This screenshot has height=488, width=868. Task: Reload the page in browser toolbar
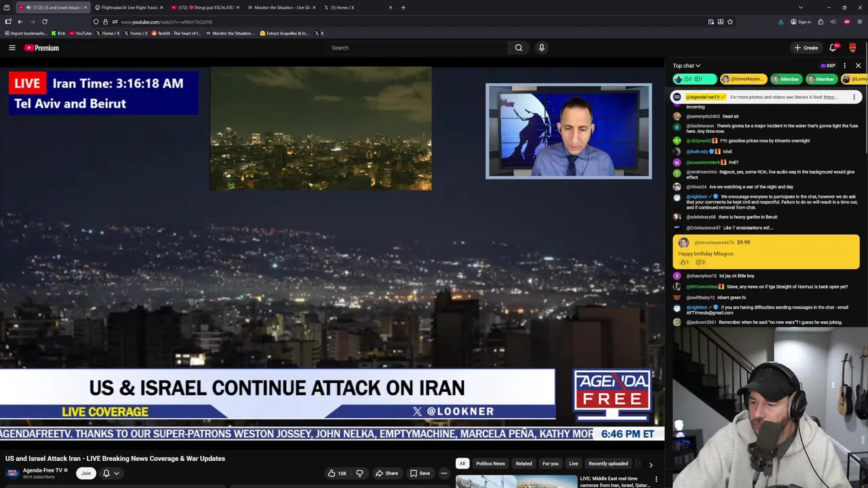click(x=45, y=22)
